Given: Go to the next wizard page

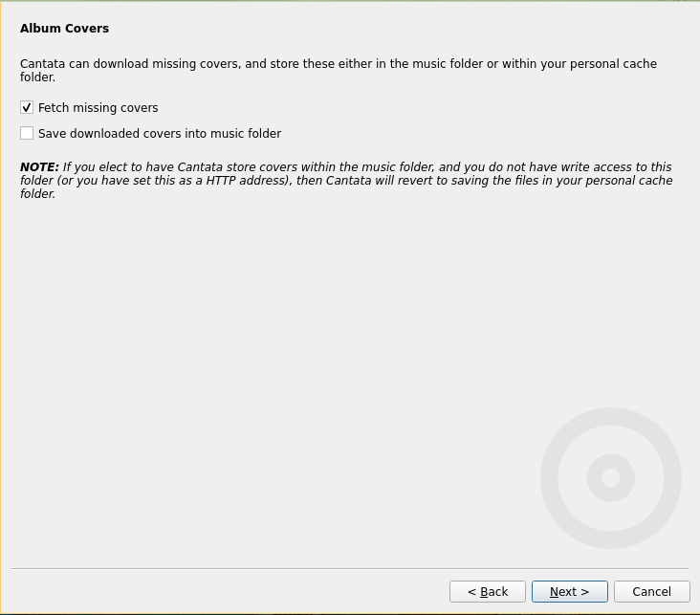Looking at the screenshot, I should [569, 592].
